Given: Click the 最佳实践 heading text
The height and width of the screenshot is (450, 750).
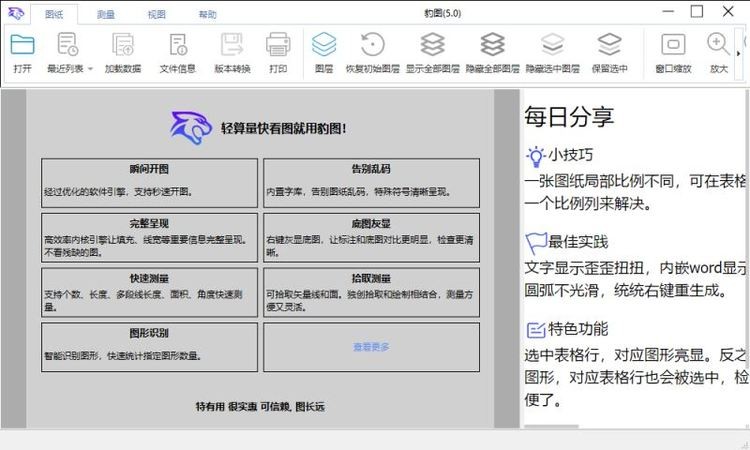Looking at the screenshot, I should pyautogui.click(x=578, y=242).
